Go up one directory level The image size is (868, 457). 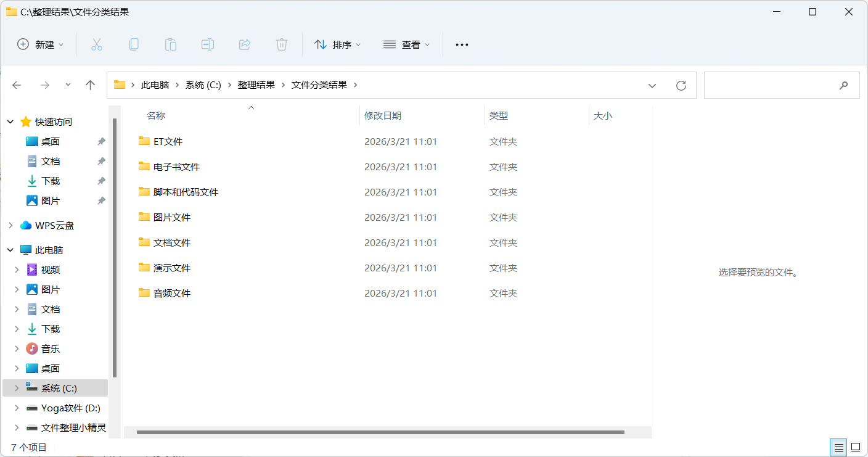(x=91, y=86)
